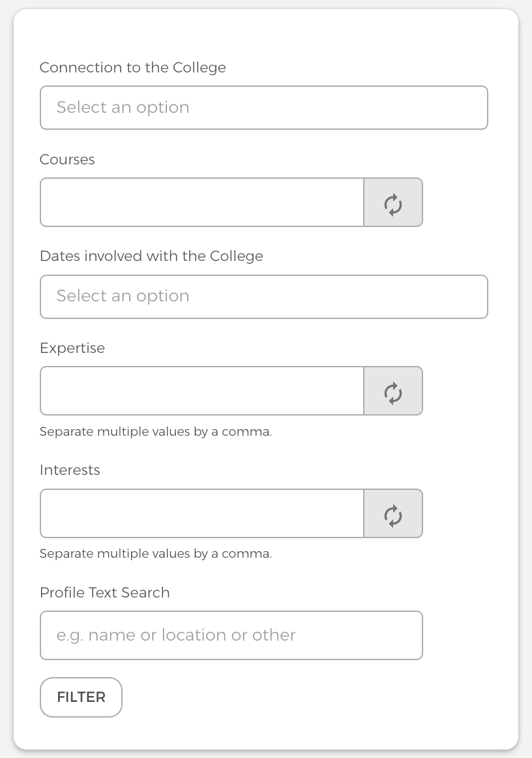Click the "Expertise" field label
This screenshot has height=758, width=532.
72,348
